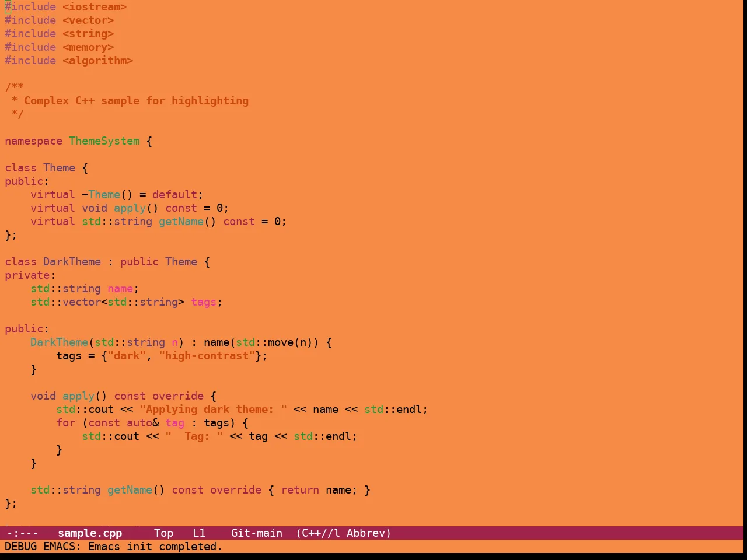Click the Abbrev minor mode indicator

[x=366, y=533]
